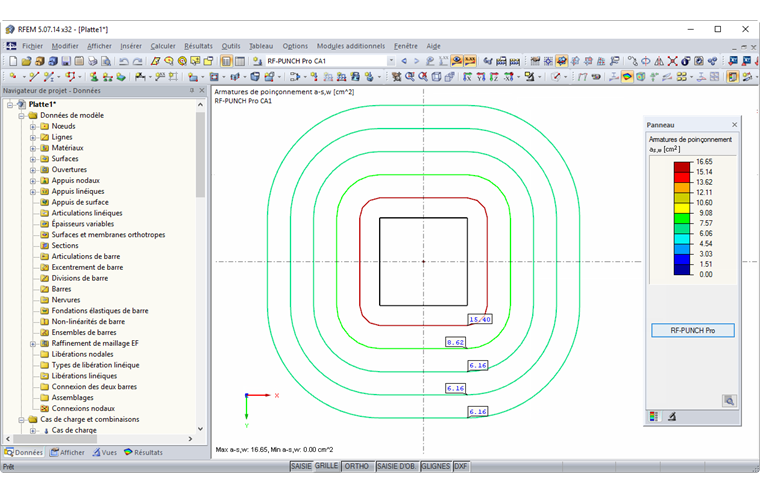Close the Panneau panel
Viewport: 760px width, 493px height.
click(734, 125)
